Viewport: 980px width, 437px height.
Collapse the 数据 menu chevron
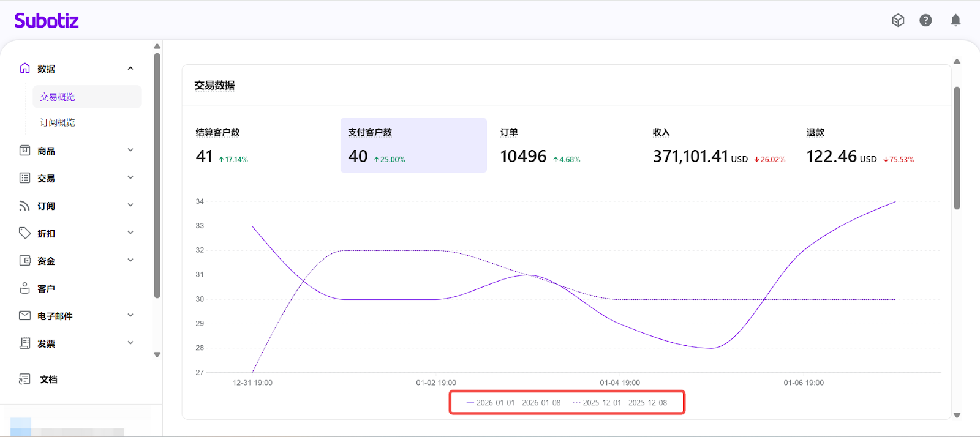coord(130,69)
